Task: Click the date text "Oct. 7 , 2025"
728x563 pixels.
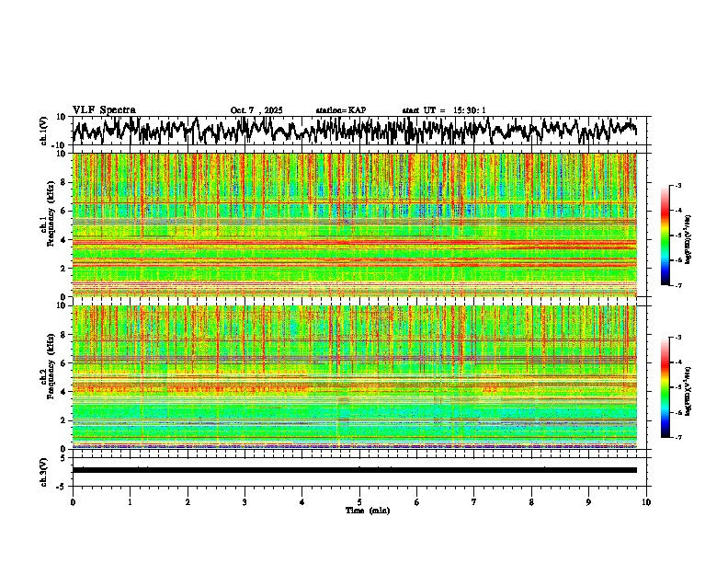Action: (256, 110)
